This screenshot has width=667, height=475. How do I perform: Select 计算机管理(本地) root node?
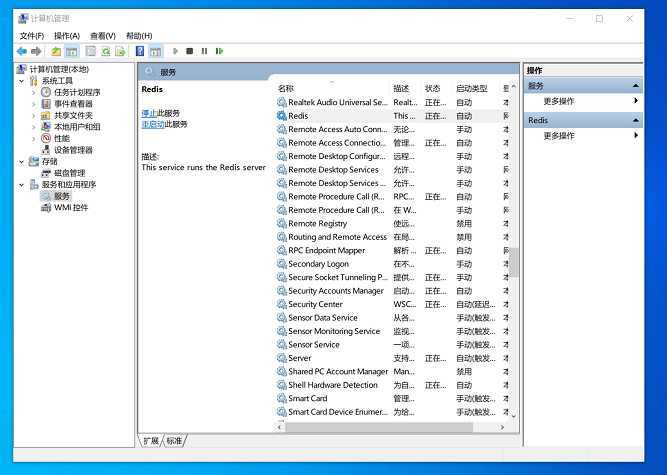pyautogui.click(x=59, y=69)
